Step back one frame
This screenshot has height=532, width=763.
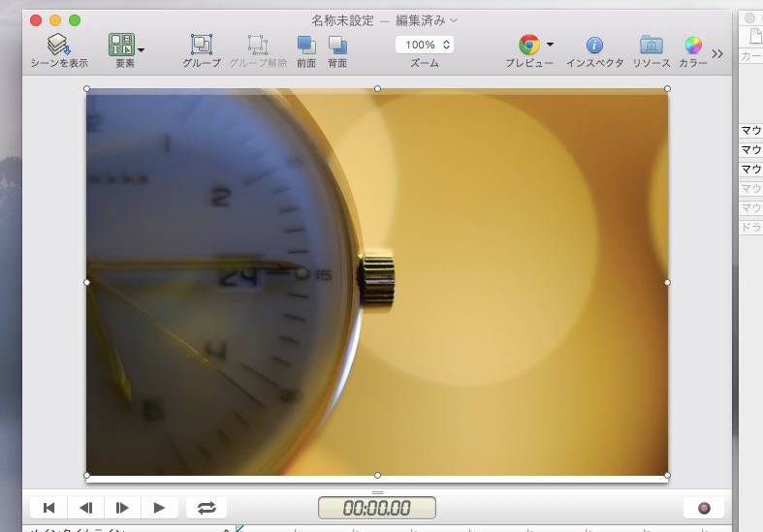pyautogui.click(x=85, y=508)
